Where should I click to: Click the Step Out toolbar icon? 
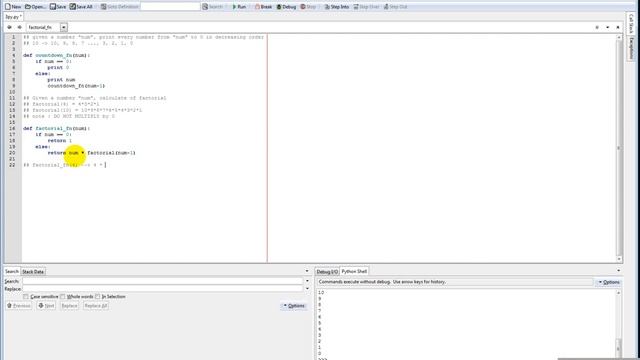pyautogui.click(x=395, y=7)
